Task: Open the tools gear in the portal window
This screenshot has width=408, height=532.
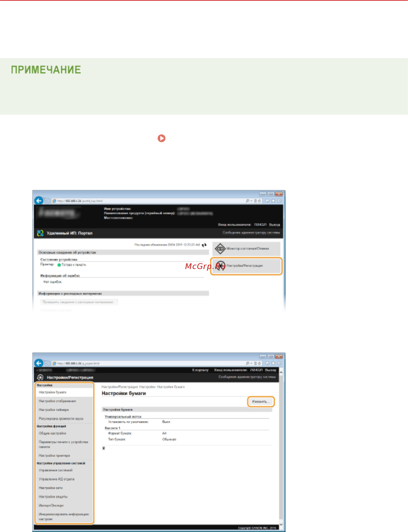Action: point(279,201)
